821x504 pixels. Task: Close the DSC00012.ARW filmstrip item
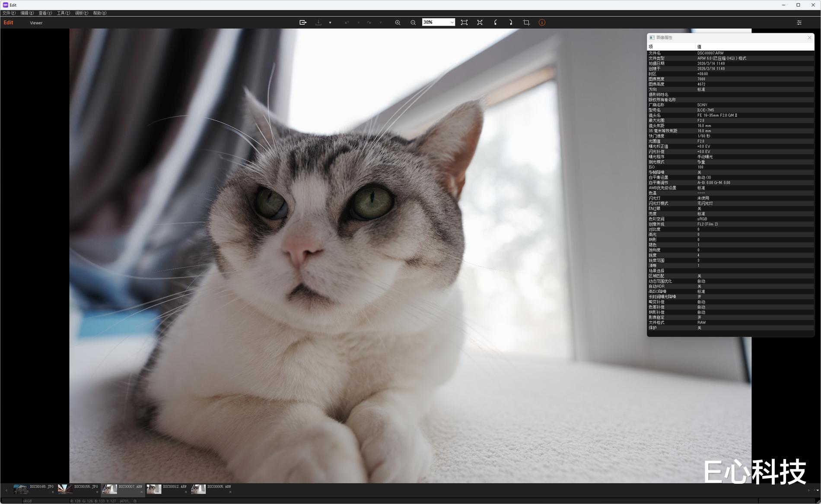(186, 492)
